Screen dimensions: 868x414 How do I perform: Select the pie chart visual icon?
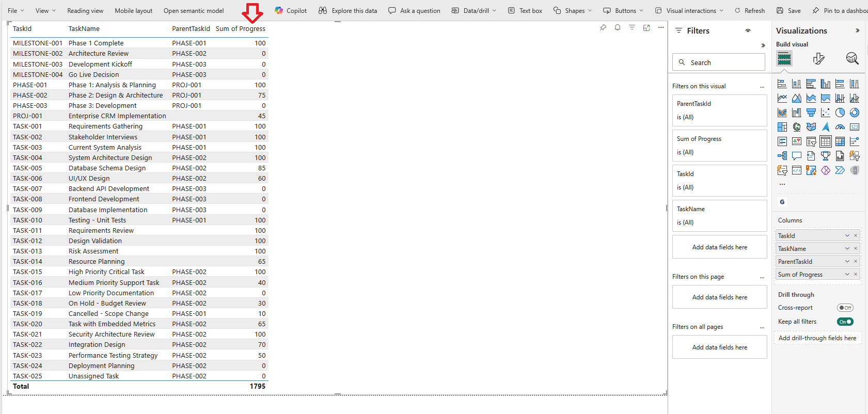click(x=840, y=113)
